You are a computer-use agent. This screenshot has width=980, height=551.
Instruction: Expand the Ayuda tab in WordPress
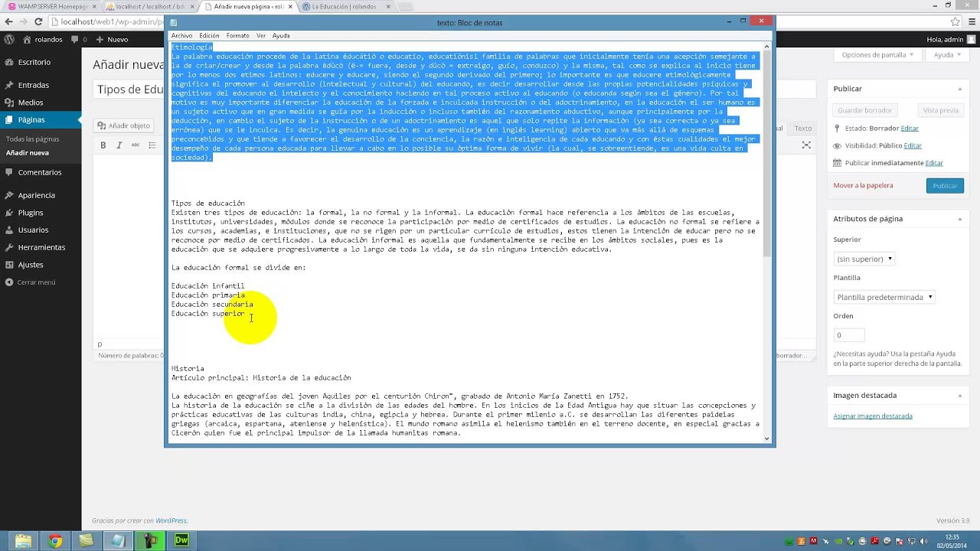(948, 55)
